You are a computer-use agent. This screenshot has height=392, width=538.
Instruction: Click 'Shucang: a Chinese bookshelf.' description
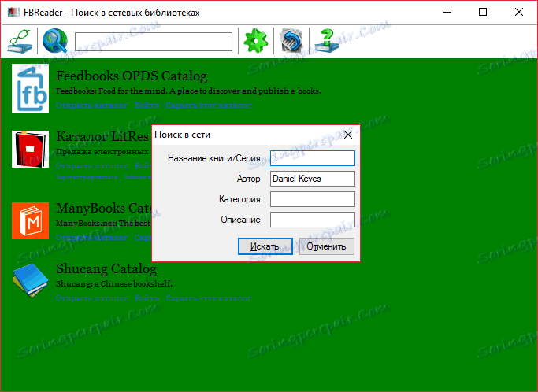click(x=114, y=284)
